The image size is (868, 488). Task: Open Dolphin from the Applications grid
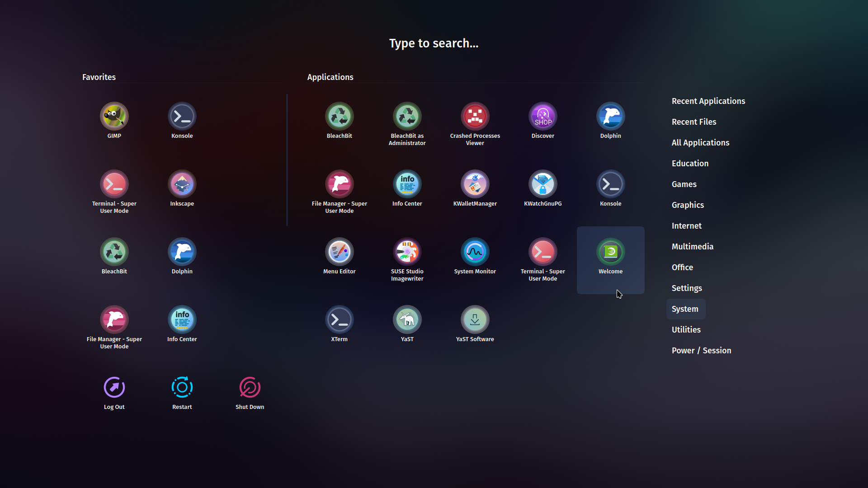point(610,120)
